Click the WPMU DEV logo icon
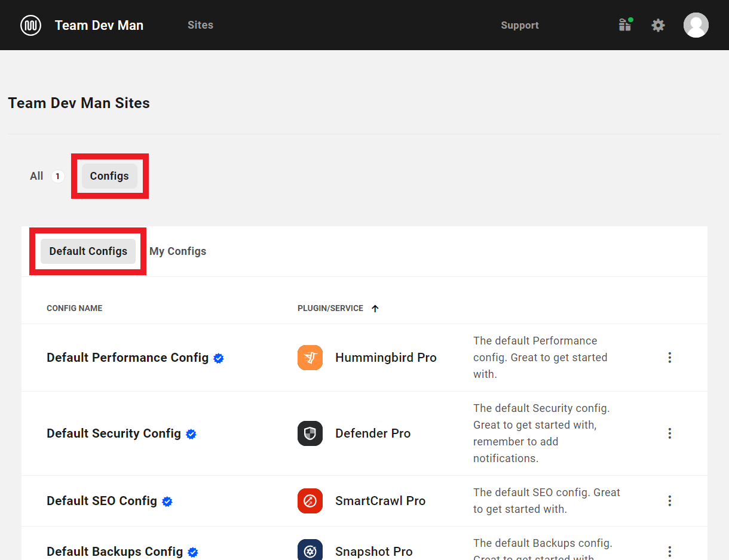The height and width of the screenshot is (560, 729). 30,25
